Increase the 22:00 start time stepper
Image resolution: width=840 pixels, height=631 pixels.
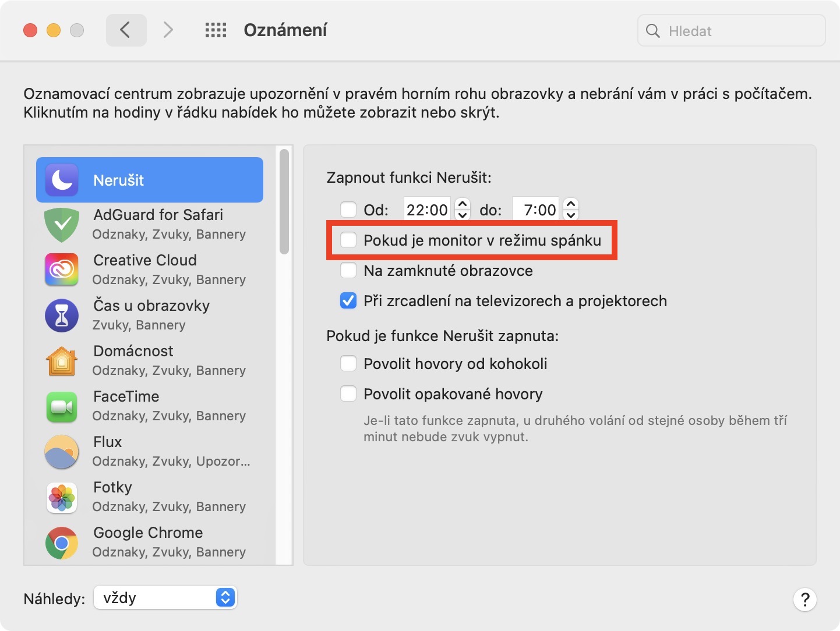(463, 204)
